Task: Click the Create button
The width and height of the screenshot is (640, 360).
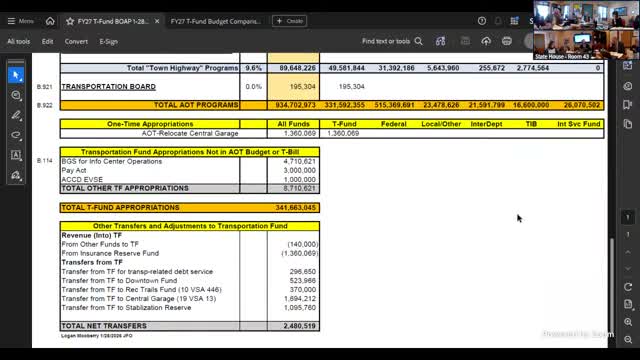Action: [289, 21]
